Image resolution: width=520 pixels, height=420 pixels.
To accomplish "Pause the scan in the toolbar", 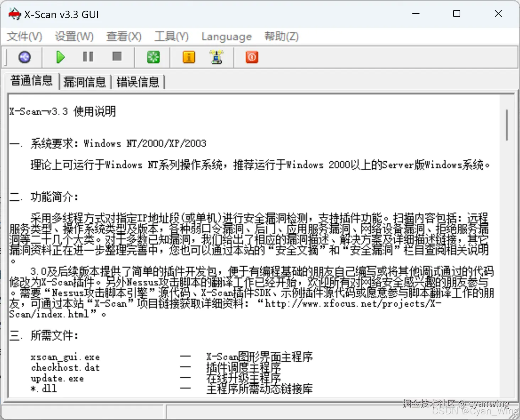I will click(x=88, y=57).
